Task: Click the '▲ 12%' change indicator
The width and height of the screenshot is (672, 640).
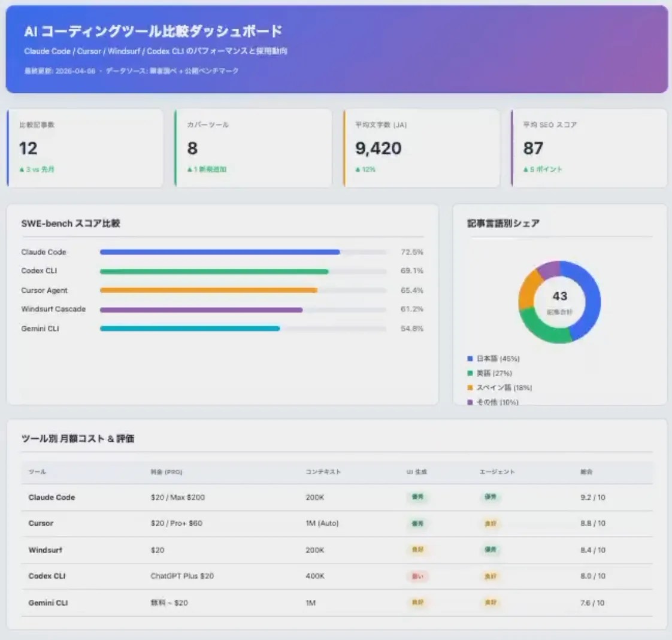Action: (x=365, y=169)
